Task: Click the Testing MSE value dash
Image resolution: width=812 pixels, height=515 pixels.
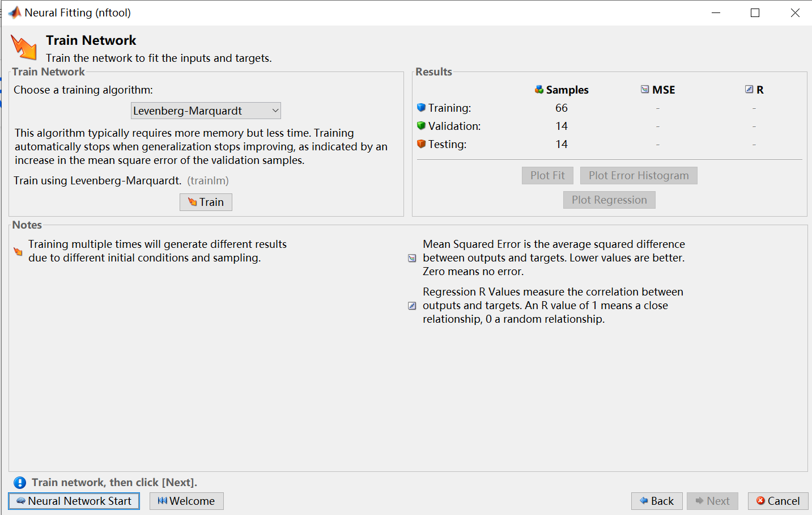Action: click(x=658, y=145)
